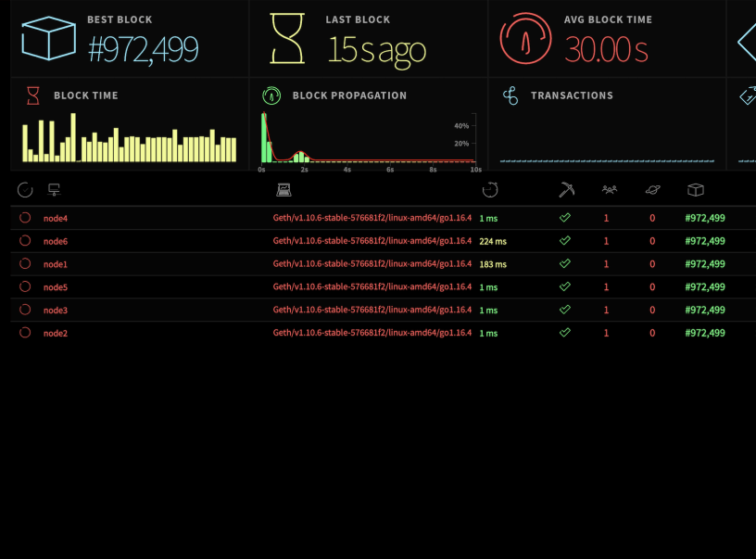This screenshot has height=559, width=756.
Task: Click the tallest bar in Block Time chart
Action: (x=73, y=139)
